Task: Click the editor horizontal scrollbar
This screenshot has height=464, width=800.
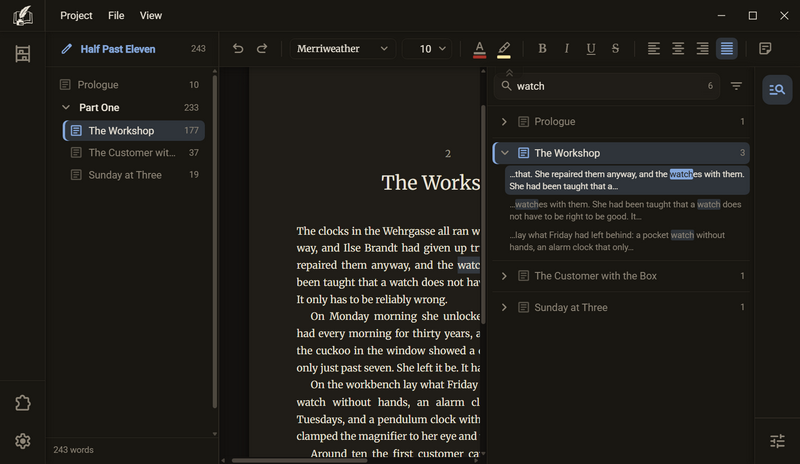Action: 299,460
